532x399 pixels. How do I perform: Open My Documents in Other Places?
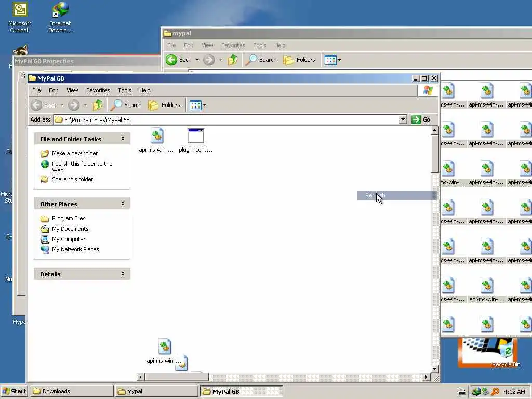tap(70, 229)
